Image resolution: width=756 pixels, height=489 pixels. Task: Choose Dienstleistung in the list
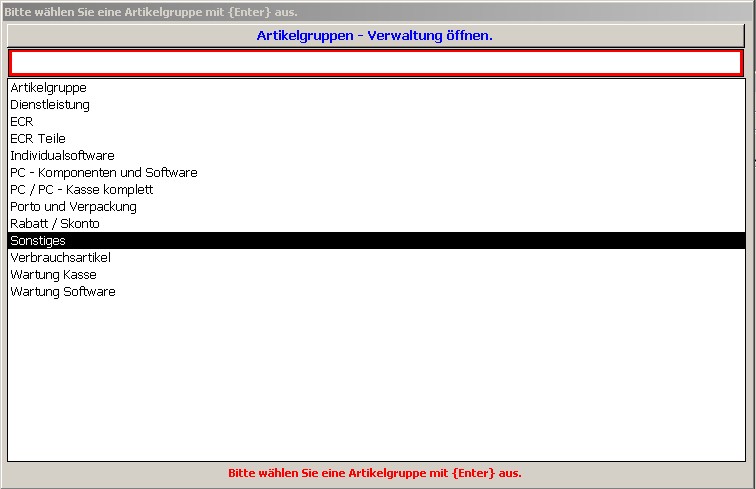(x=50, y=105)
